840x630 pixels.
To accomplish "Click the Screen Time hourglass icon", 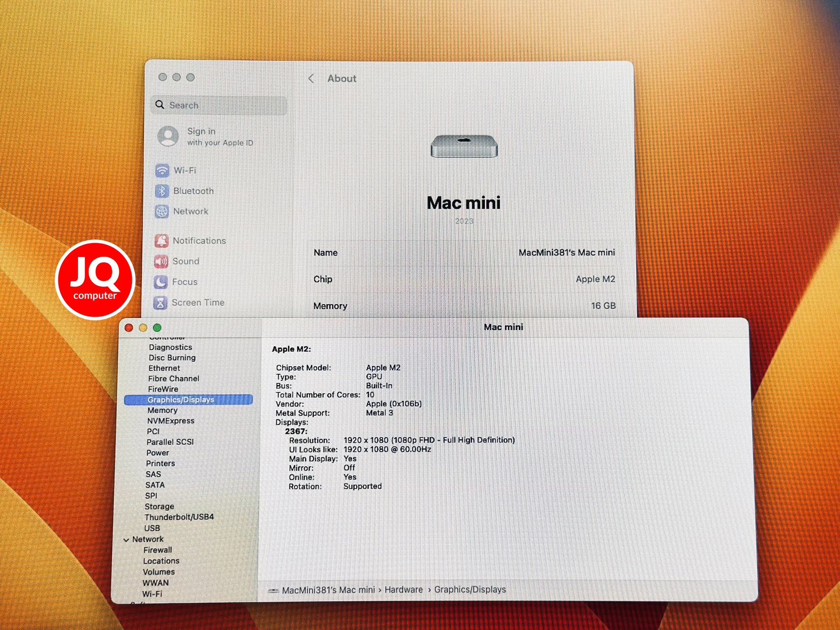I will click(x=160, y=302).
